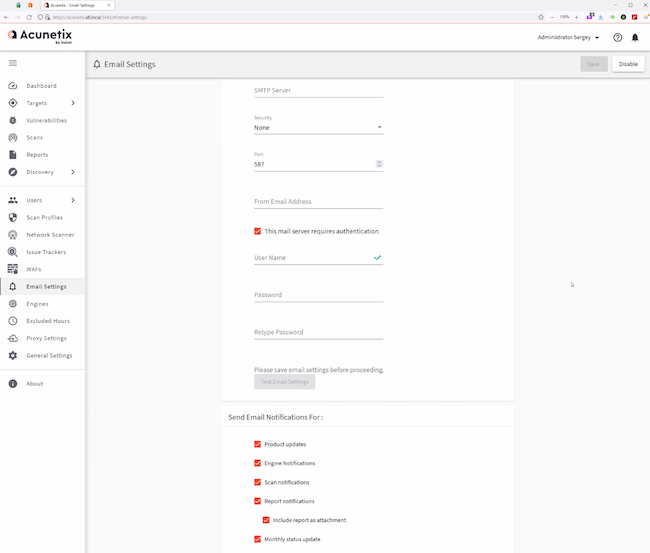Expand the Discovery submenu chevron
This screenshot has width=650, height=553.
point(73,172)
